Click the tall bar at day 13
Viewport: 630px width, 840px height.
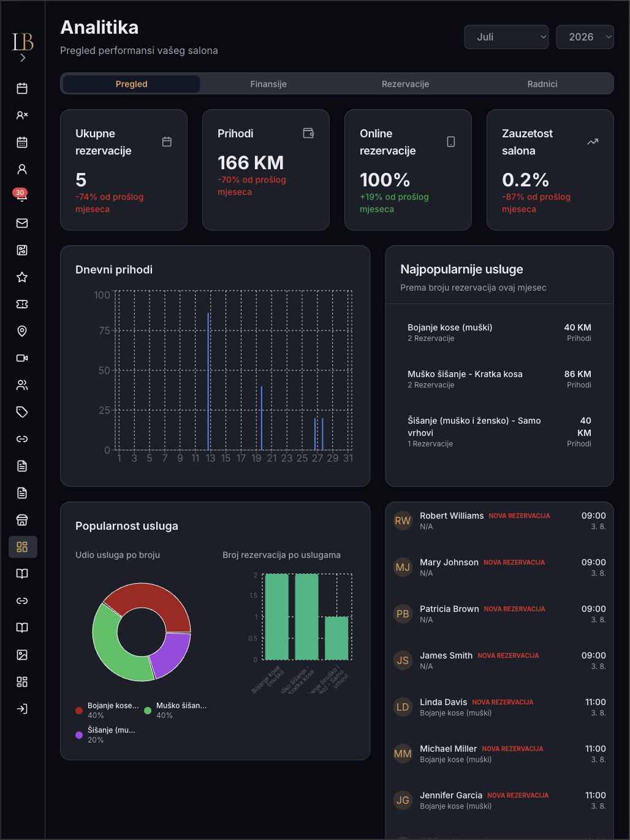(208, 381)
